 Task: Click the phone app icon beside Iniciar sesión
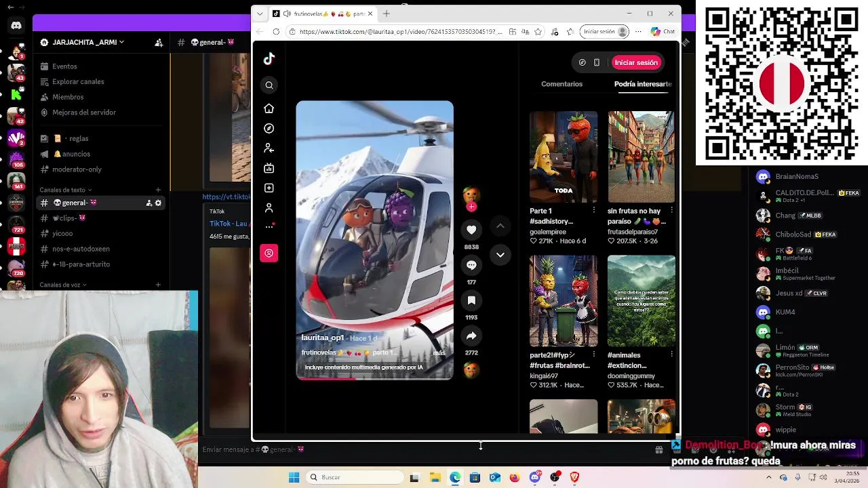597,62
